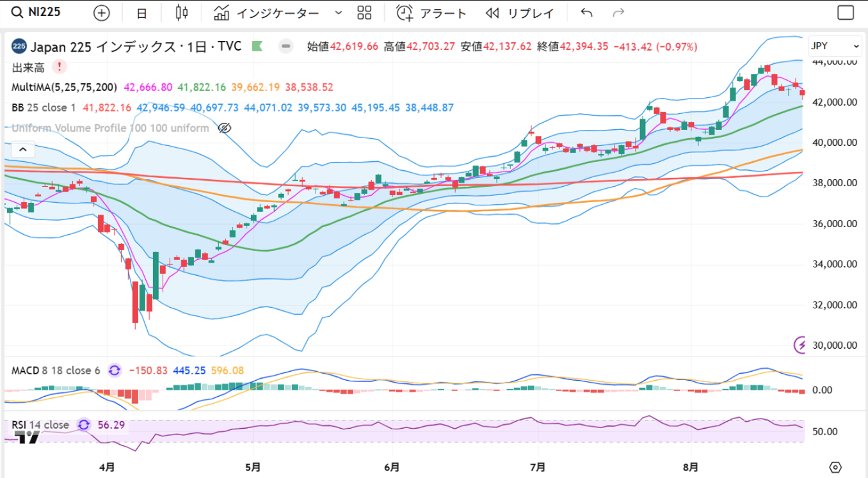Click the 高値 42,703.27 high value
This screenshot has width=868, height=478.
419,46
